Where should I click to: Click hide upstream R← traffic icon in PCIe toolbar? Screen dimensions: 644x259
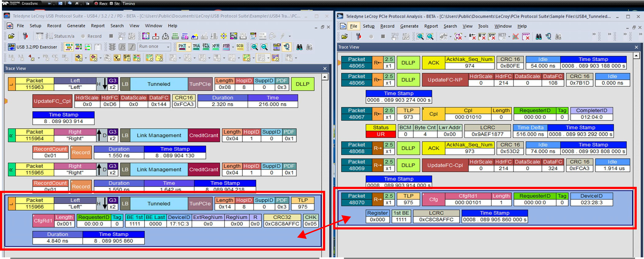click(472, 37)
